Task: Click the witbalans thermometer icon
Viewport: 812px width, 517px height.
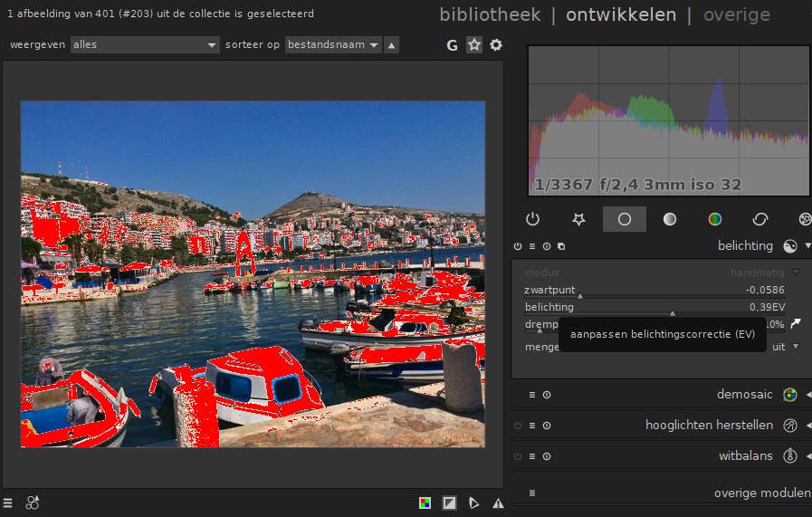Action: (x=789, y=455)
